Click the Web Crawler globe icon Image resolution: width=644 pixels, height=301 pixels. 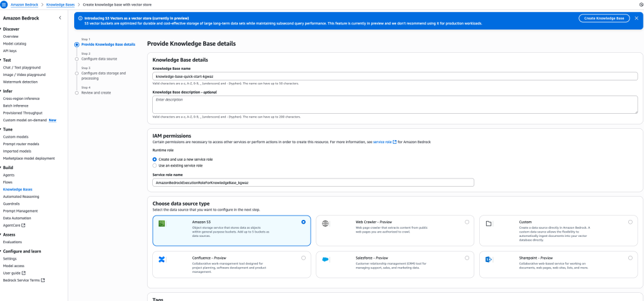coord(325,224)
